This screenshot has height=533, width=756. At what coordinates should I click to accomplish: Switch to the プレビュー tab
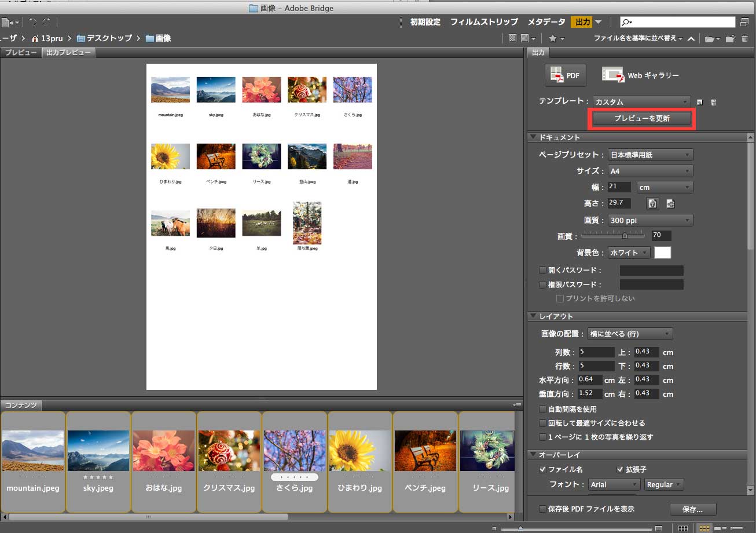tap(21, 52)
